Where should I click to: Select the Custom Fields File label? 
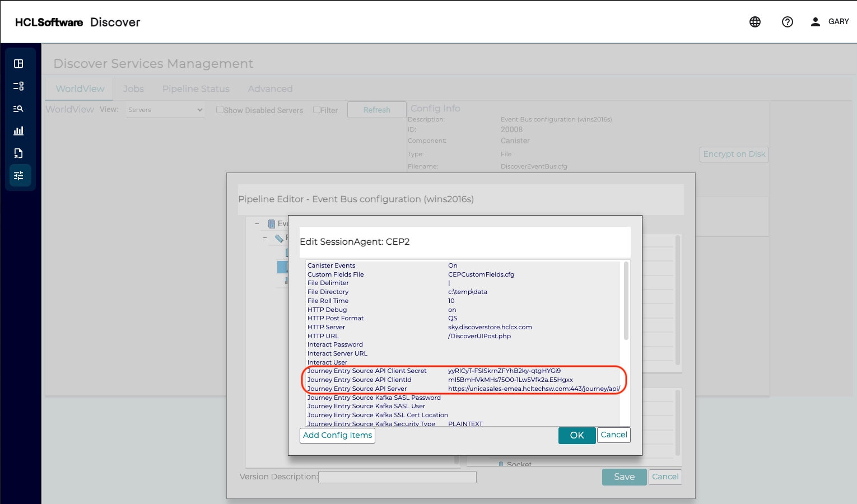coord(336,274)
